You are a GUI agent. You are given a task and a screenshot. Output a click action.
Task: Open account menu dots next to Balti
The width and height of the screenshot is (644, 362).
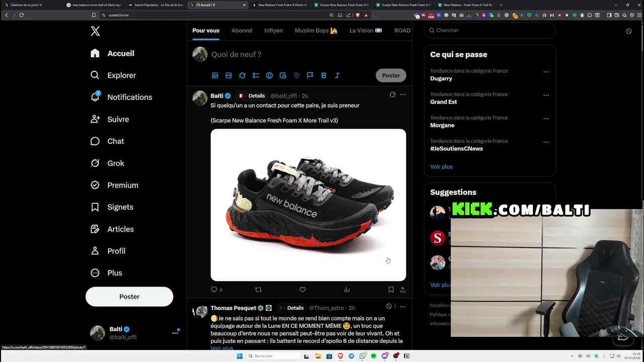point(175,333)
